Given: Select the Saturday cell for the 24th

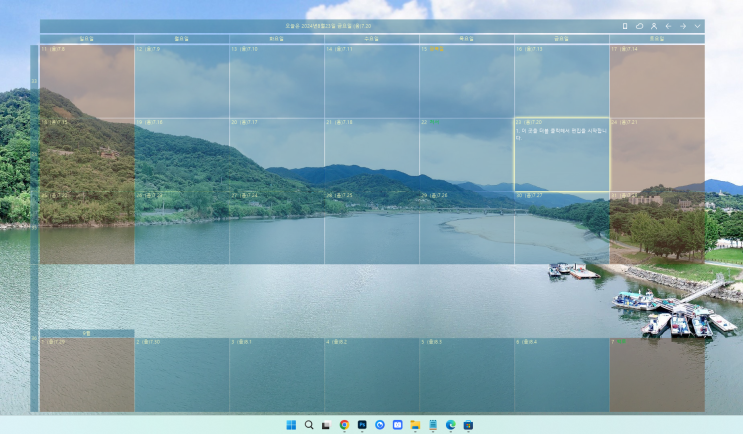Looking at the screenshot, I should (657, 155).
